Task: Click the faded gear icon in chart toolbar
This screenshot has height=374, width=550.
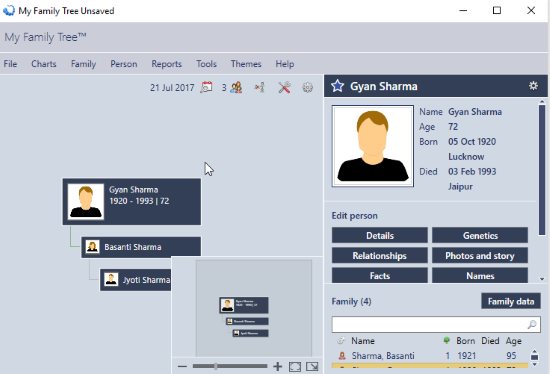Action: [307, 87]
